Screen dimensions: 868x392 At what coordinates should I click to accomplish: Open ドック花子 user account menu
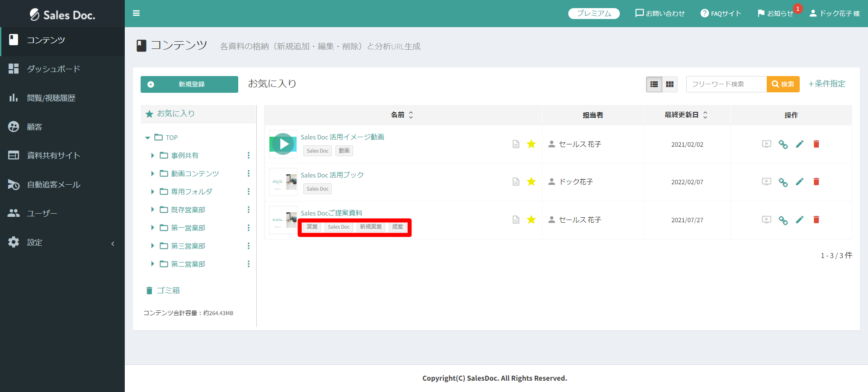(x=835, y=14)
